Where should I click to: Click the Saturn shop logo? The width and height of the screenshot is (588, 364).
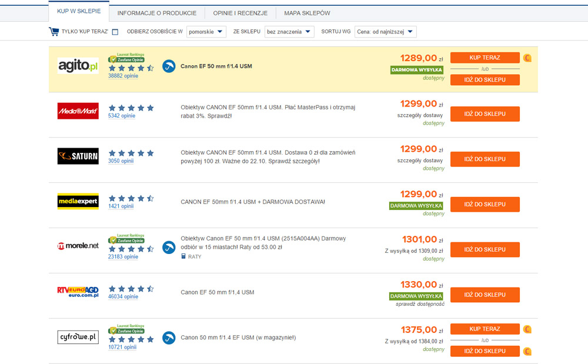click(78, 156)
